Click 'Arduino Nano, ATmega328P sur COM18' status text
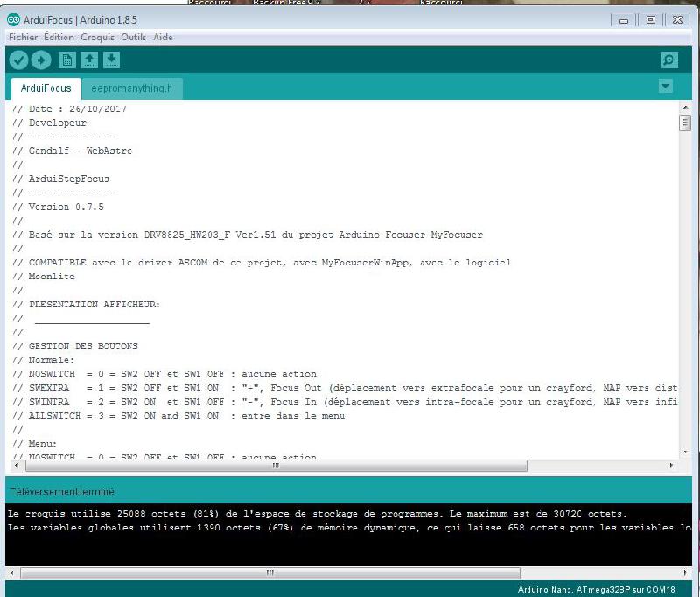Image resolution: width=700 pixels, height=597 pixels. pos(597,589)
